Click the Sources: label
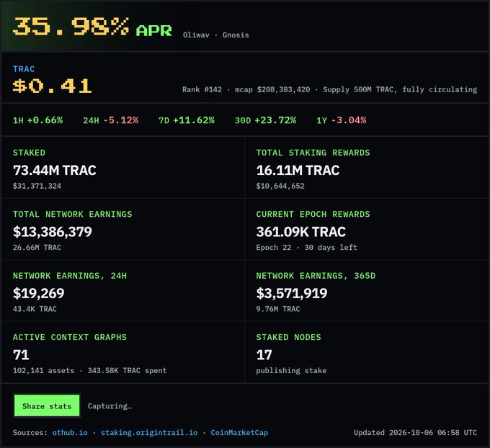490x448 pixels. tap(30, 433)
